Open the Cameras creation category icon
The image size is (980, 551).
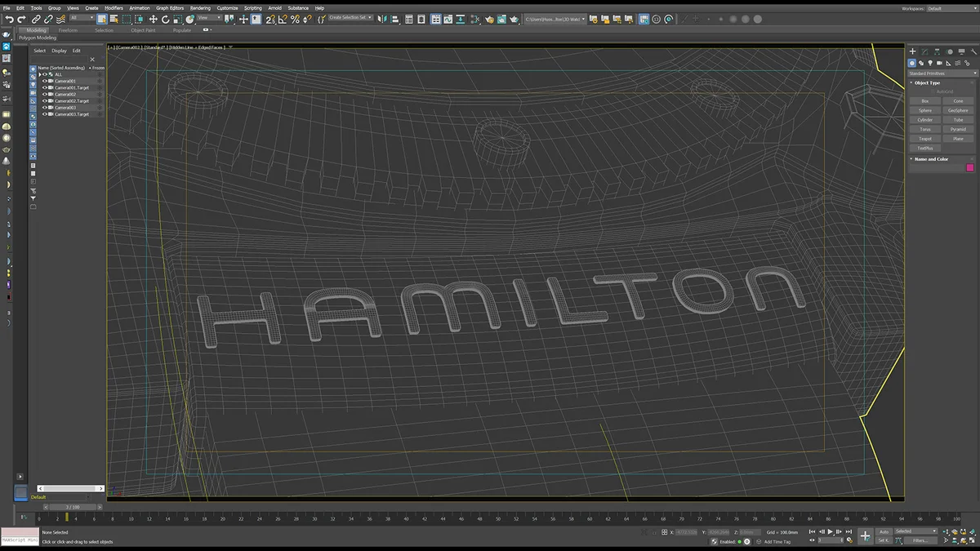[939, 64]
